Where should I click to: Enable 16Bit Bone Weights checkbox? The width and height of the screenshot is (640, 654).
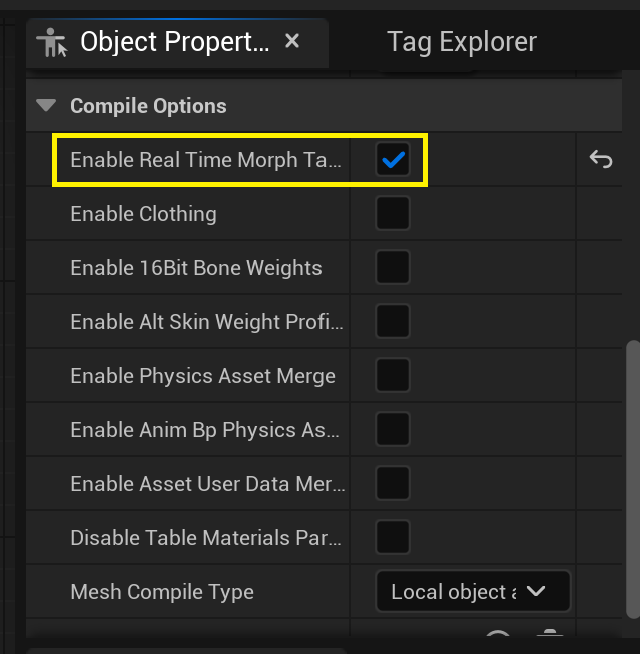tap(393, 267)
